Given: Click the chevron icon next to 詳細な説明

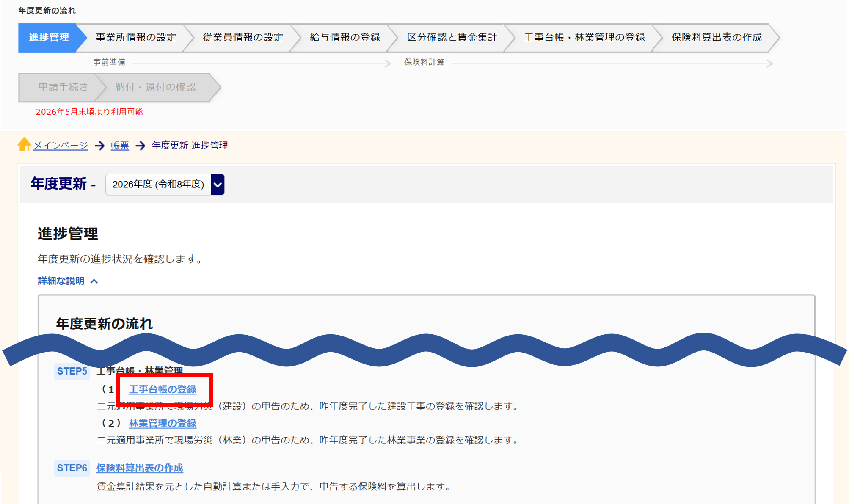Looking at the screenshot, I should [94, 281].
